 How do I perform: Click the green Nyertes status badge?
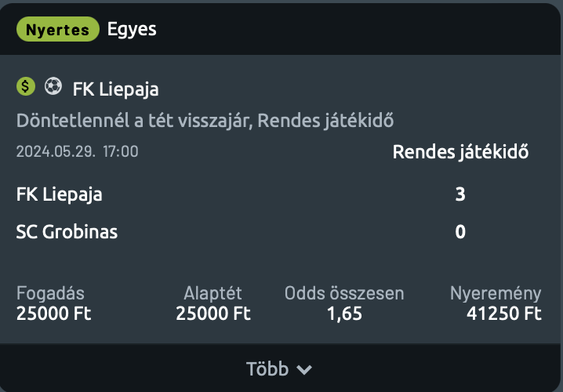pyautogui.click(x=58, y=29)
